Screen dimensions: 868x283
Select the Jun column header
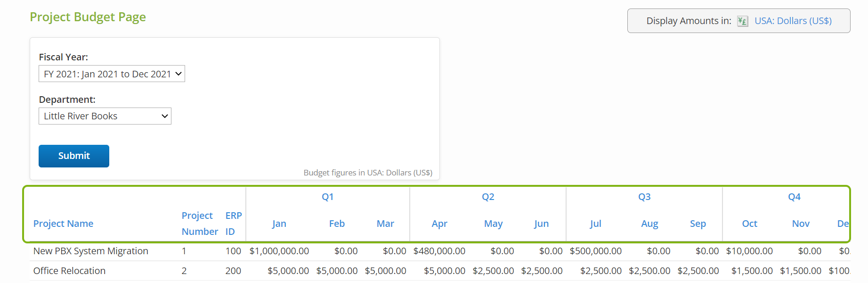(x=541, y=224)
